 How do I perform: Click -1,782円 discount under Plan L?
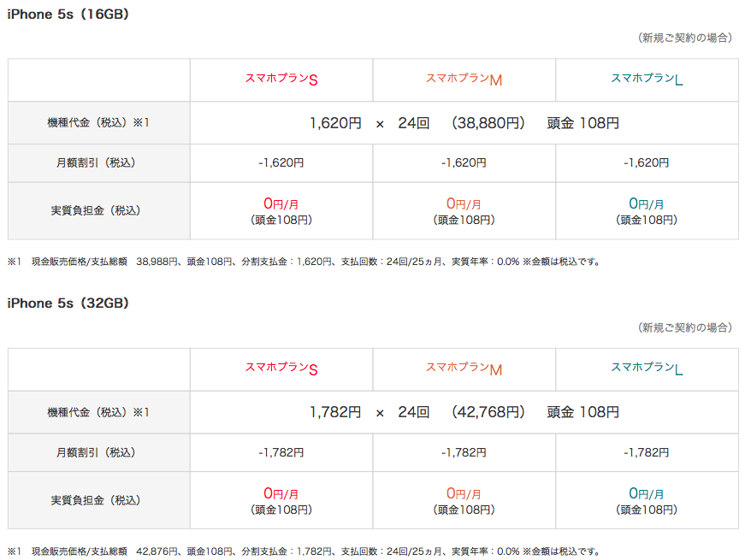pyautogui.click(x=647, y=453)
